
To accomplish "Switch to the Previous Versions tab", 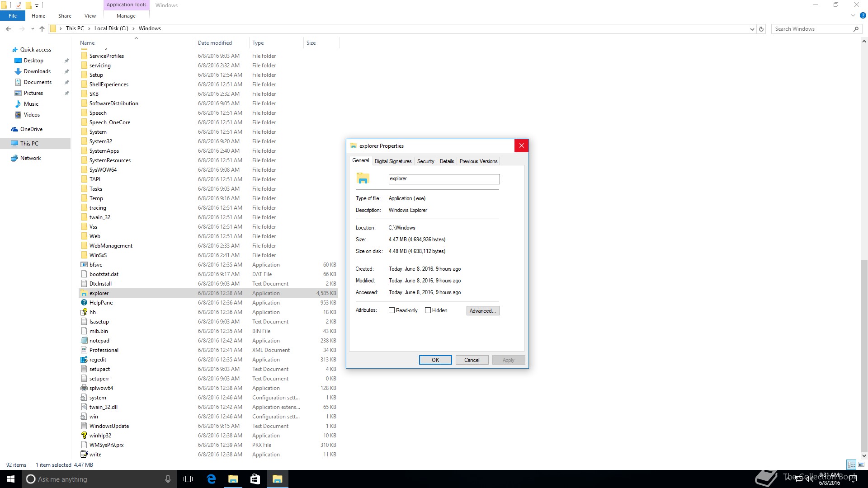I will click(x=478, y=161).
